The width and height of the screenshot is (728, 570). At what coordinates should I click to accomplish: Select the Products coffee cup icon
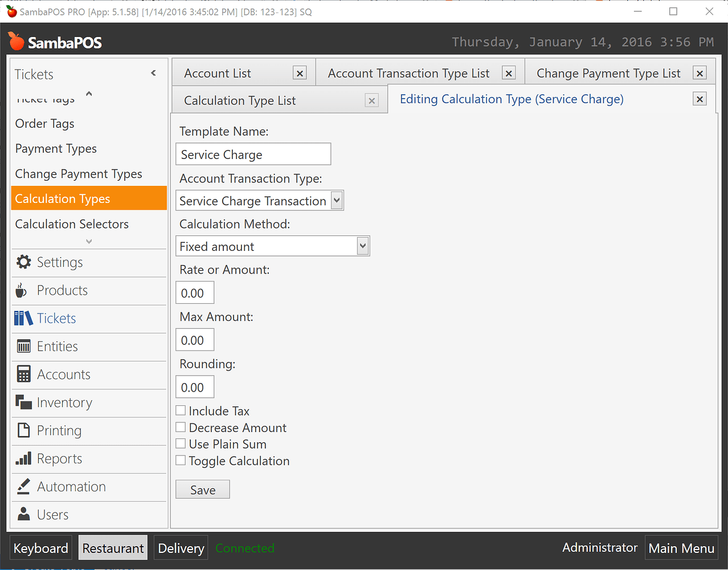22,290
